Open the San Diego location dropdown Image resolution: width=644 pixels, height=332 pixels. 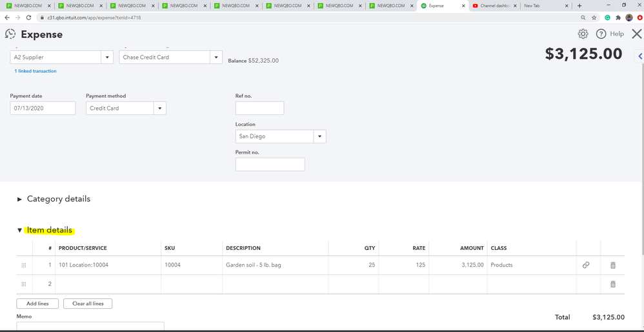[x=319, y=136]
